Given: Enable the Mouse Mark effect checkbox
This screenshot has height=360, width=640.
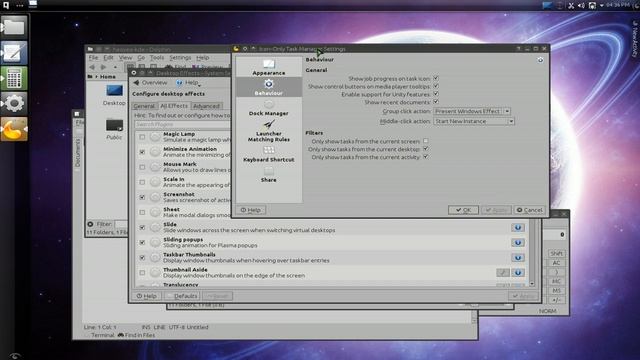Looking at the screenshot, I should click(x=142, y=167).
